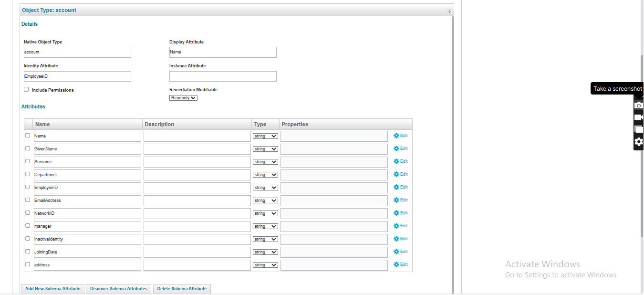Check the EmailAddress attribute row
This screenshot has width=644, height=295.
click(28, 200)
